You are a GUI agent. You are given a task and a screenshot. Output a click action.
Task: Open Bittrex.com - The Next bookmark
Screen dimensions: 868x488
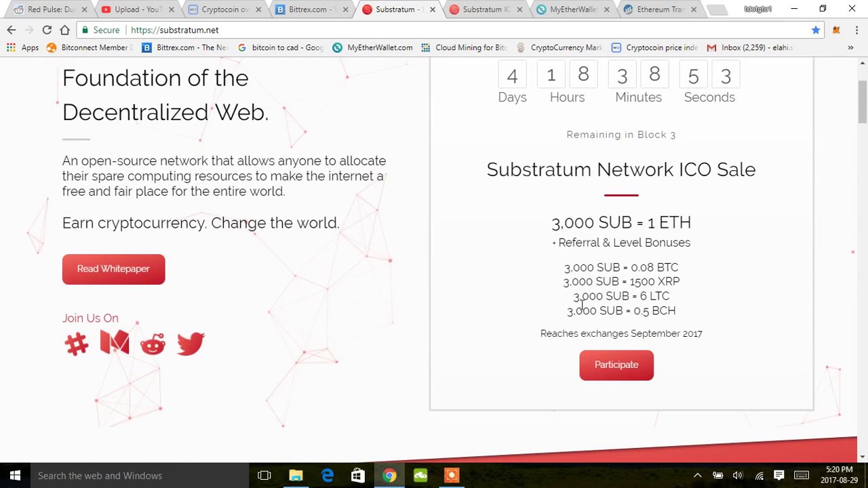pos(185,47)
